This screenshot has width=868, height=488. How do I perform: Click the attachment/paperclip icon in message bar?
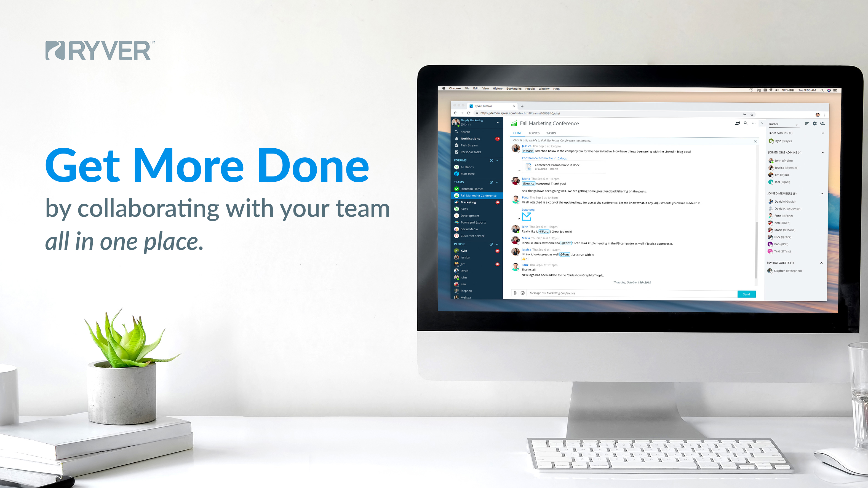514,293
